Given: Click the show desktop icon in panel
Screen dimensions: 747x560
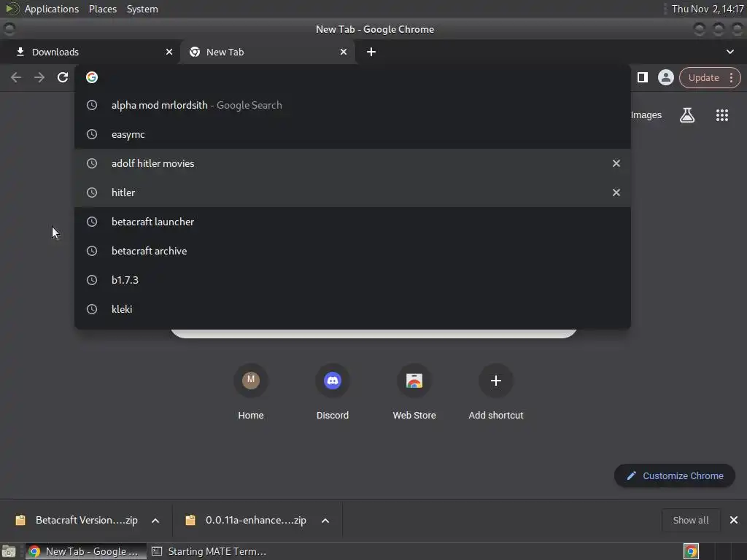Looking at the screenshot, I should (x=9, y=551).
